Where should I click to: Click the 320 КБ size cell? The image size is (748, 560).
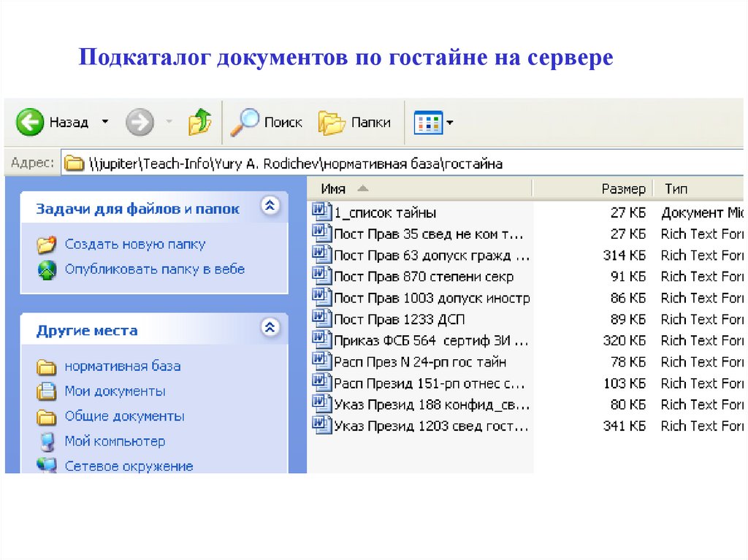click(x=624, y=340)
